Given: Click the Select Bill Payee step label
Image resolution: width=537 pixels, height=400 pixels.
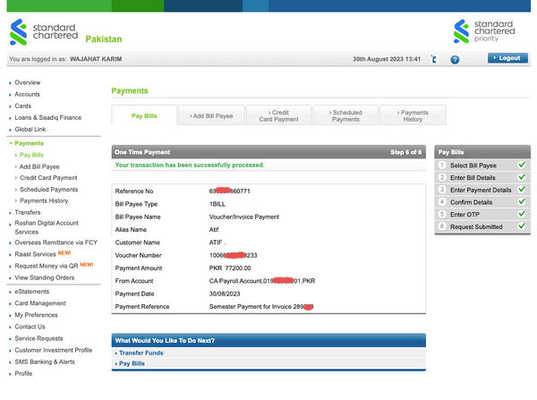Looking at the screenshot, I should coord(473,165).
